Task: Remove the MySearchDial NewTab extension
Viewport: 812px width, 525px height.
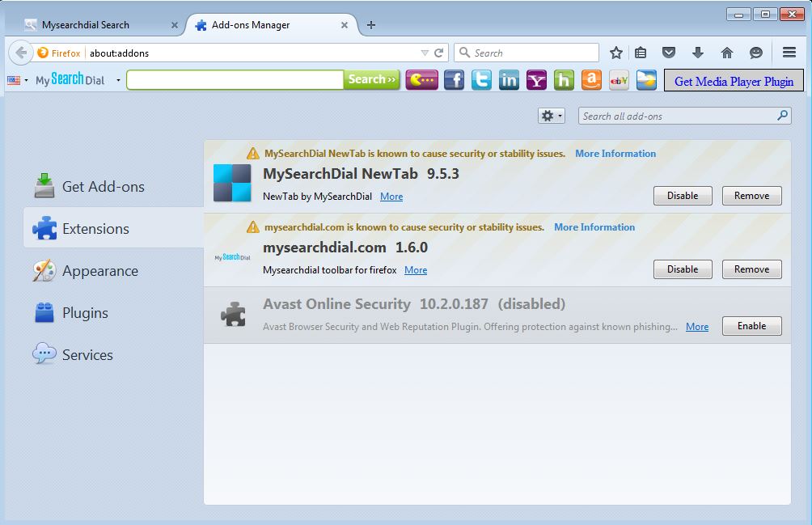Action: coord(751,196)
